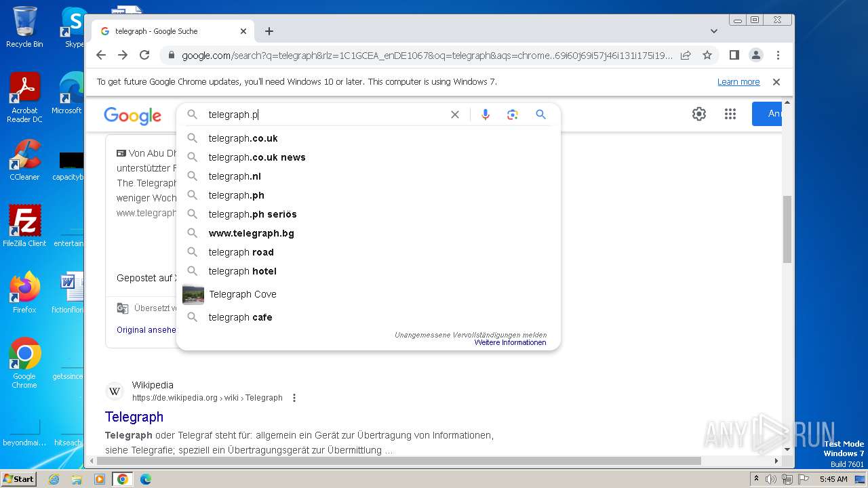Select Telegraph Cove suggestion with thumbnail
This screenshot has width=868, height=488.
tap(368, 294)
